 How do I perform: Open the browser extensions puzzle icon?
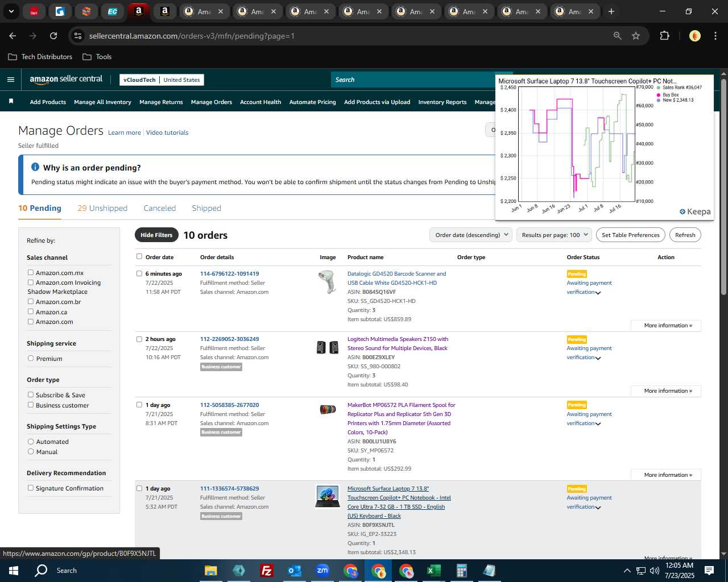point(664,36)
